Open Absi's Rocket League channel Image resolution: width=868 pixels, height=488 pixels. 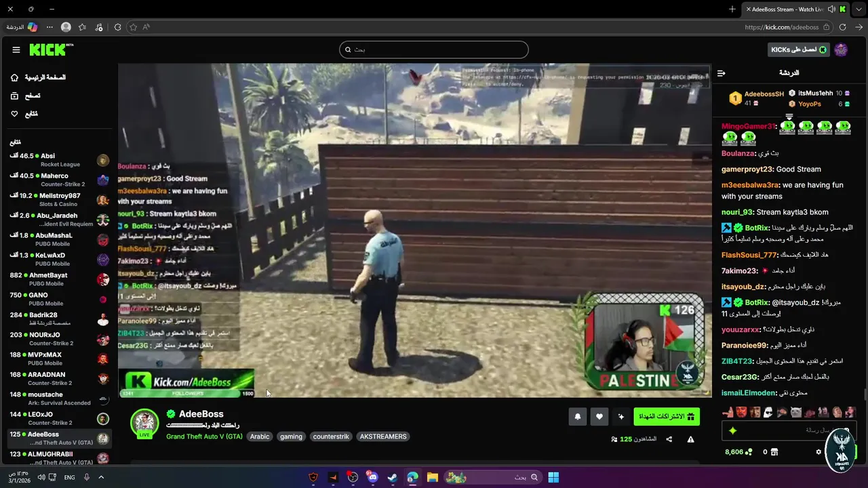(x=60, y=160)
